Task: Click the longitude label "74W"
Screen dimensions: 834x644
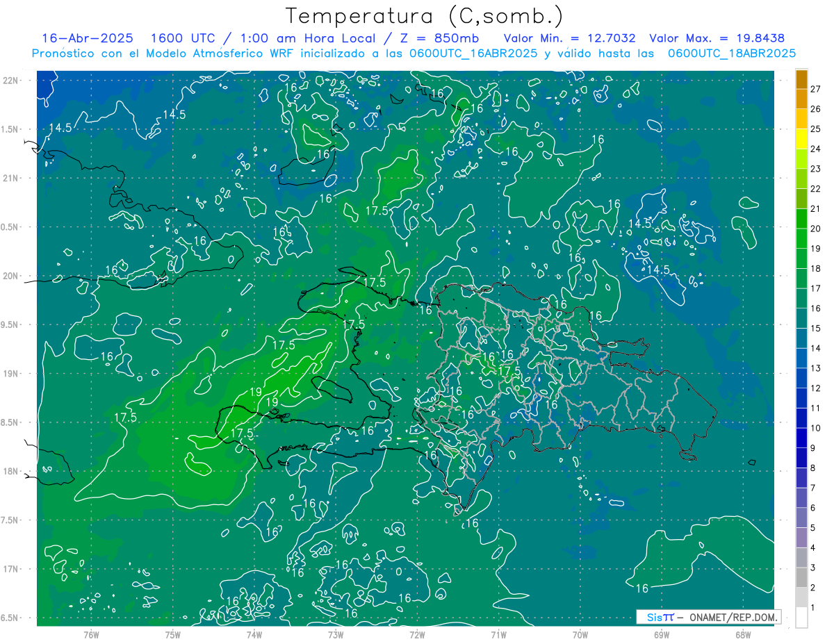Action: point(254,635)
